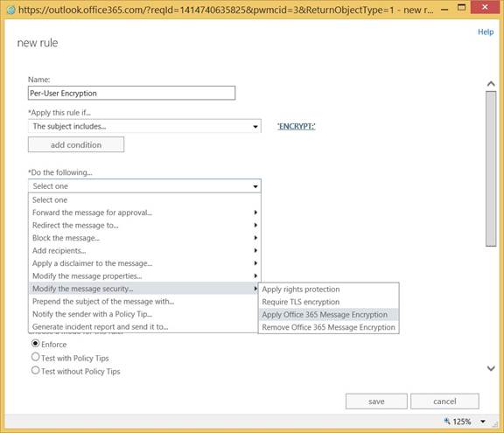
Task: Open the 'ENCRYPT:' subject value link
Action: 297,126
